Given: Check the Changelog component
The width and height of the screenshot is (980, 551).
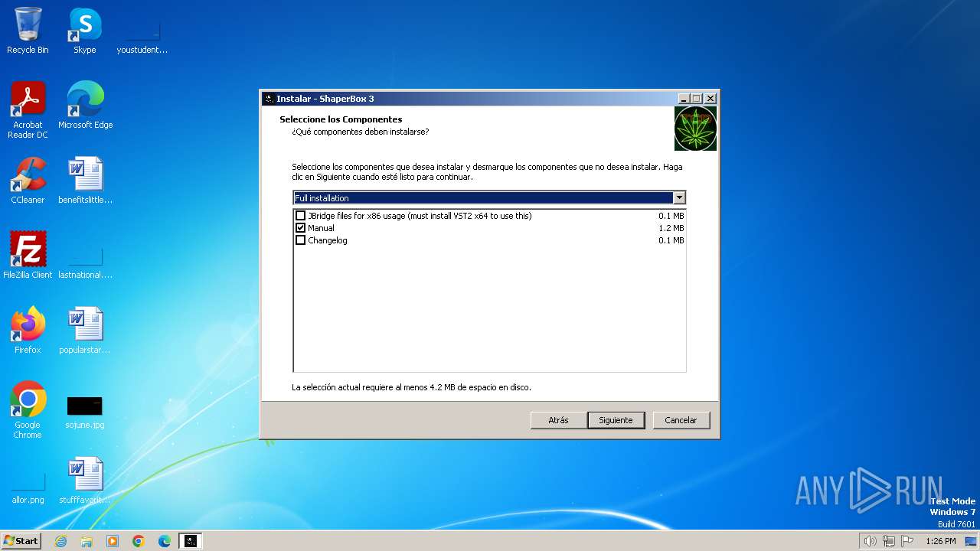Looking at the screenshot, I should [300, 240].
